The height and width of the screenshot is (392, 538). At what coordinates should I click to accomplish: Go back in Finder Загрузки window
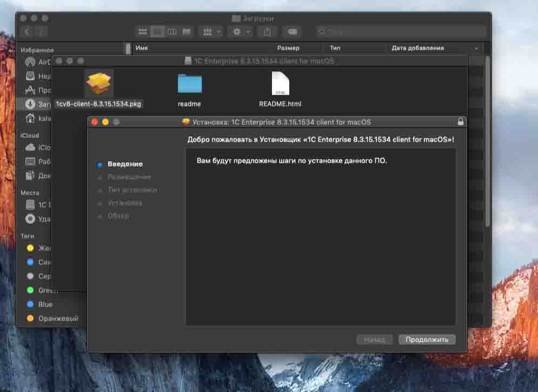point(27,32)
